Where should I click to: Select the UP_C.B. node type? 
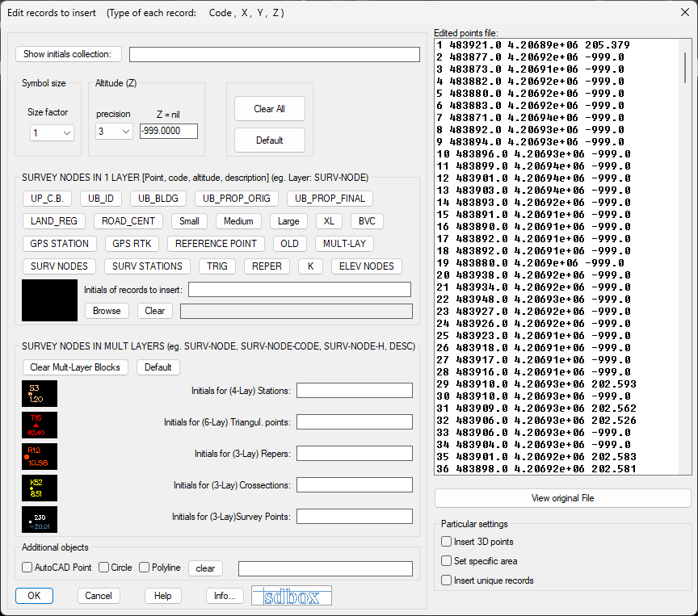(x=47, y=199)
